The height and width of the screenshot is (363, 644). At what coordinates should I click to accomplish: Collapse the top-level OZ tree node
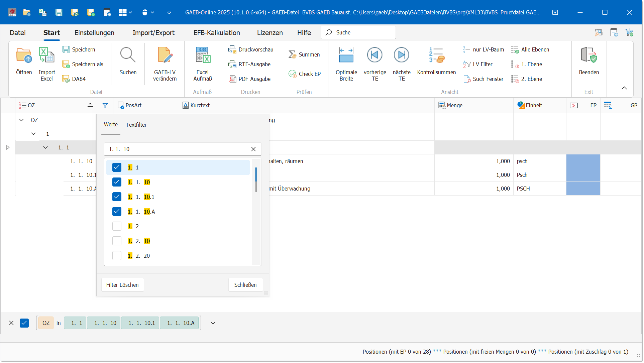click(21, 120)
